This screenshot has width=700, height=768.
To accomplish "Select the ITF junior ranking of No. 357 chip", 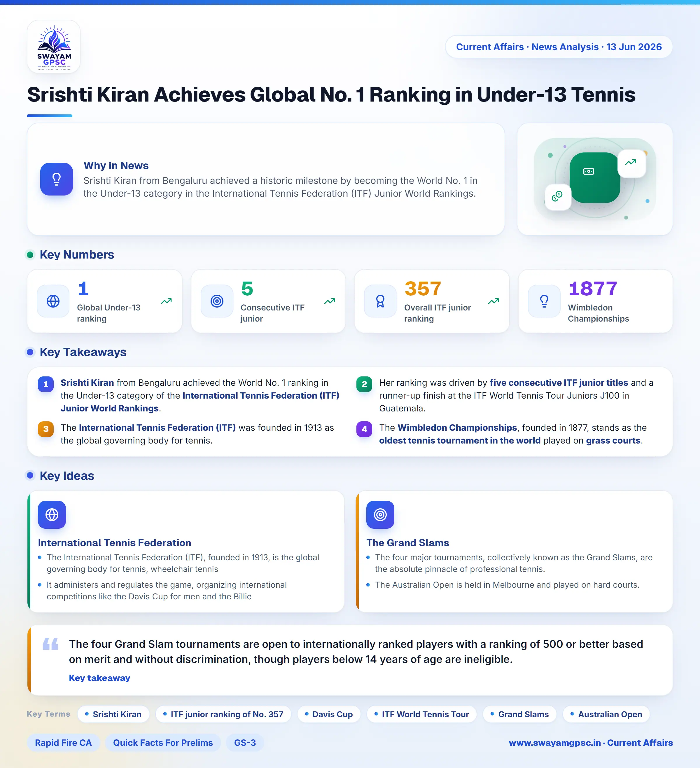I will pyautogui.click(x=223, y=714).
